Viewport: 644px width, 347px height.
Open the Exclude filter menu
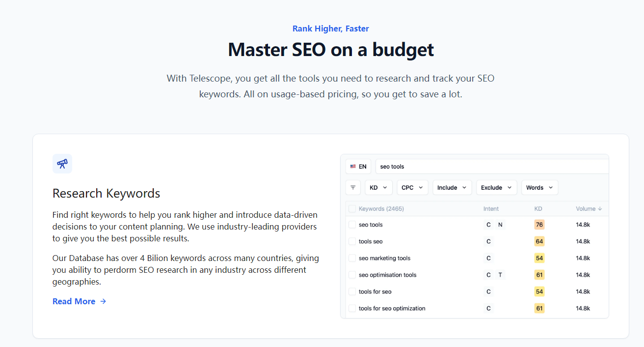pyautogui.click(x=496, y=188)
